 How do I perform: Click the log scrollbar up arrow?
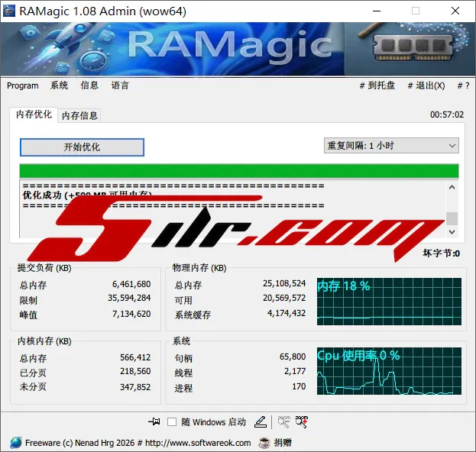[452, 187]
